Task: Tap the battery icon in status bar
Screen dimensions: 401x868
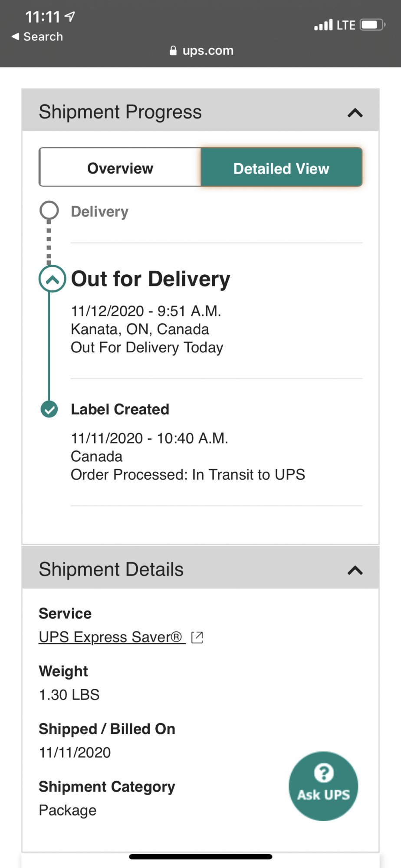Action: coord(373,25)
